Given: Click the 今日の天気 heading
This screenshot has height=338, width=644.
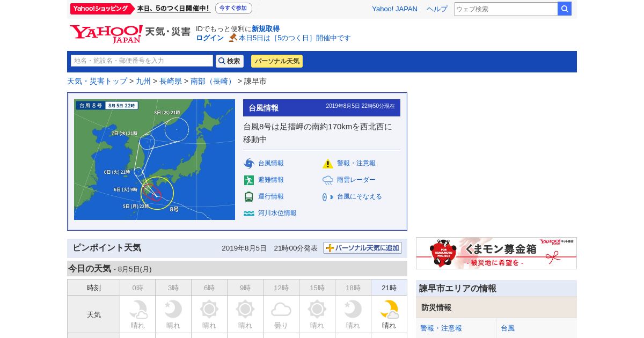Looking at the screenshot, I should coord(90,269).
